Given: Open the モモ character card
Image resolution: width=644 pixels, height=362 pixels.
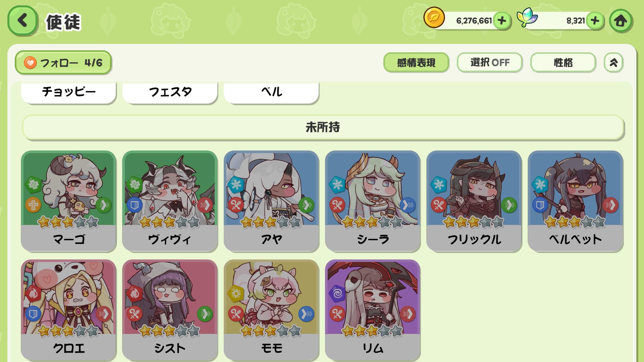Looking at the screenshot, I should [x=271, y=310].
